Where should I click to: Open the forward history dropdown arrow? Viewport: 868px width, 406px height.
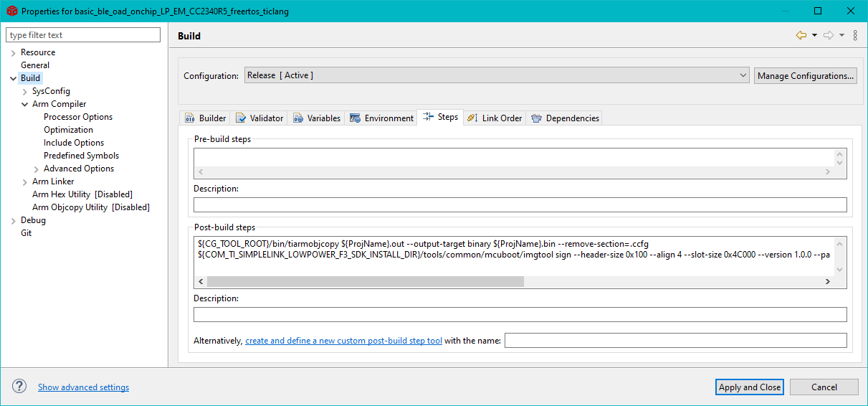[841, 36]
